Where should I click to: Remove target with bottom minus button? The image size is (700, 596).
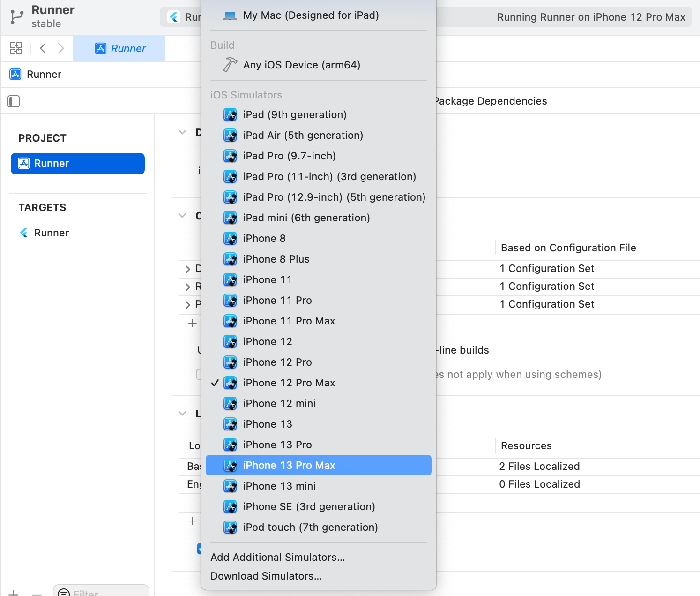pyautogui.click(x=37, y=594)
